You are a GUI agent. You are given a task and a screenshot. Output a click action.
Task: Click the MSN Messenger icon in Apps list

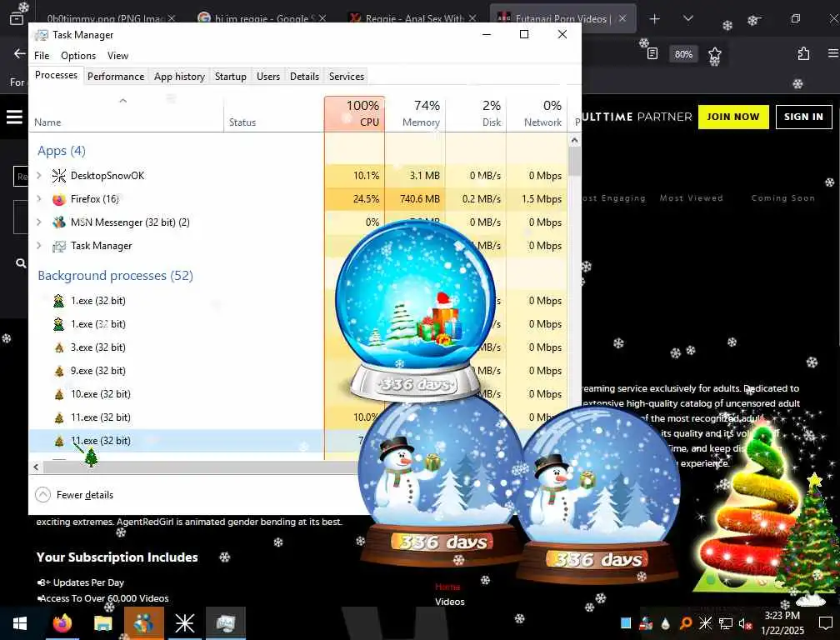point(59,222)
